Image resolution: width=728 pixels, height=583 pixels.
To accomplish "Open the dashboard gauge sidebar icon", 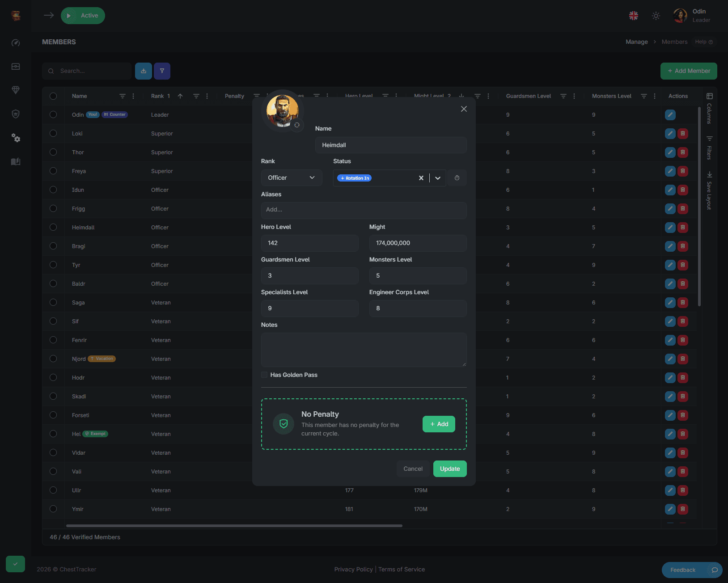I will tap(16, 43).
